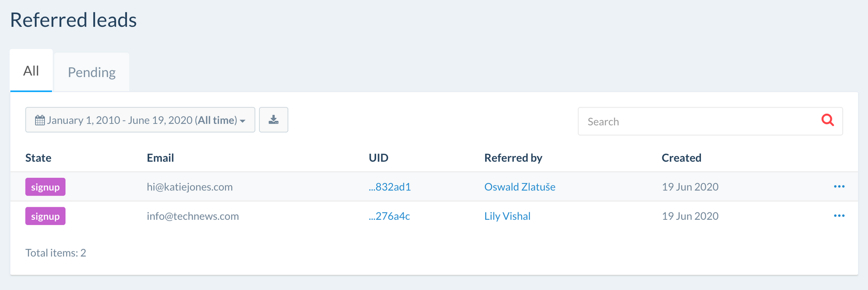Image resolution: width=868 pixels, height=290 pixels.
Task: Click the download export icon button
Action: point(273,120)
